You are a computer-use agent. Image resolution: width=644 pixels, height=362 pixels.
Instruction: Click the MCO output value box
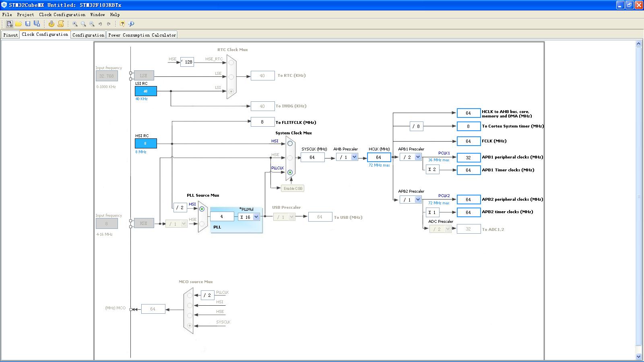pyautogui.click(x=153, y=309)
